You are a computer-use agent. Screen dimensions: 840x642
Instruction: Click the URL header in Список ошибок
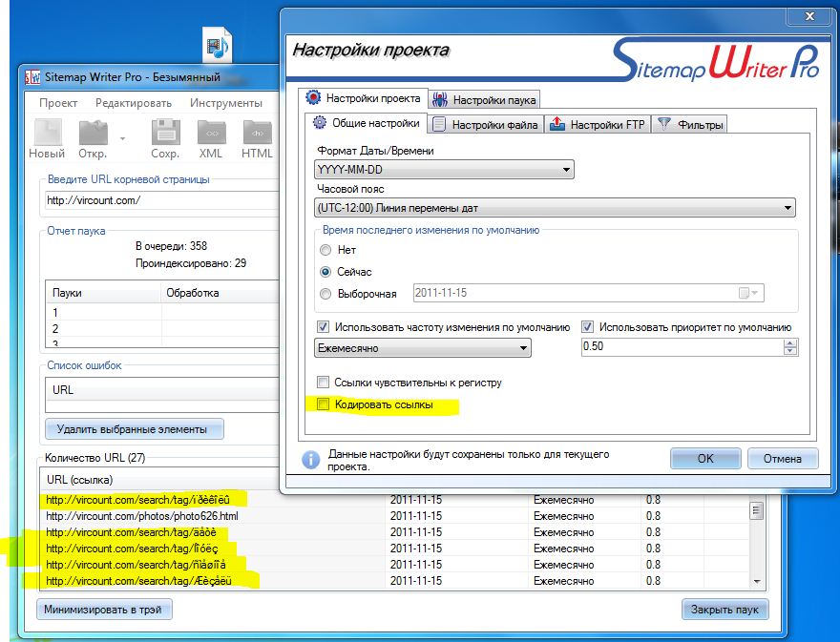click(163, 390)
